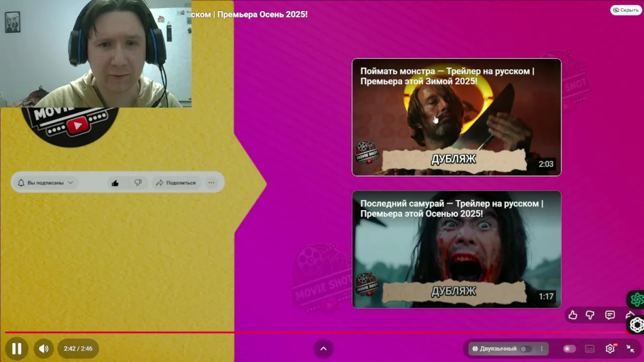
Task: Click the green ChatGPT extension icon
Action: (636, 300)
